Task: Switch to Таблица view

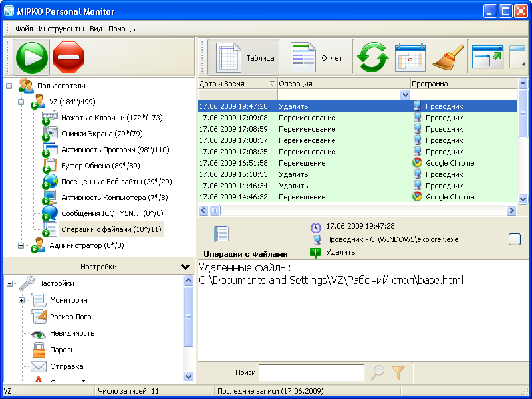Action: (243, 58)
